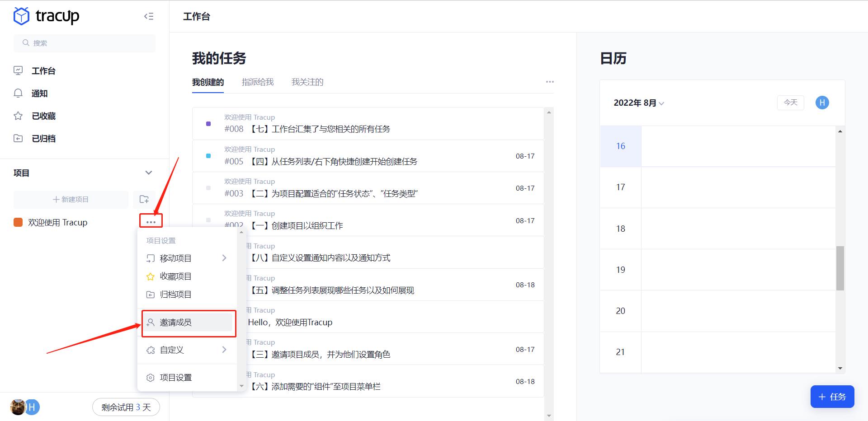This screenshot has width=868, height=421.
Task: Click the H avatar in calendar header
Action: 822,103
